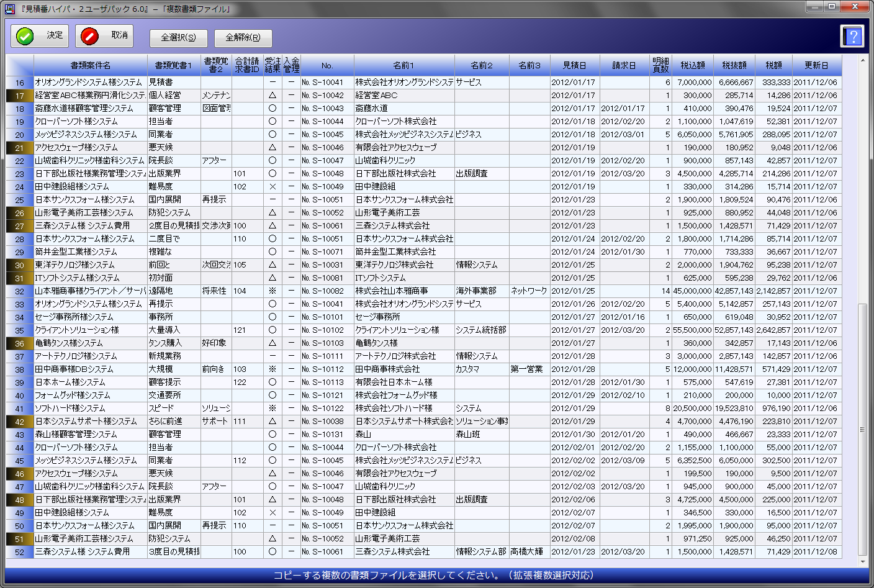The image size is (874, 588).
Task: Click 海外事業部 in 名前2 column
Action: tap(482, 291)
